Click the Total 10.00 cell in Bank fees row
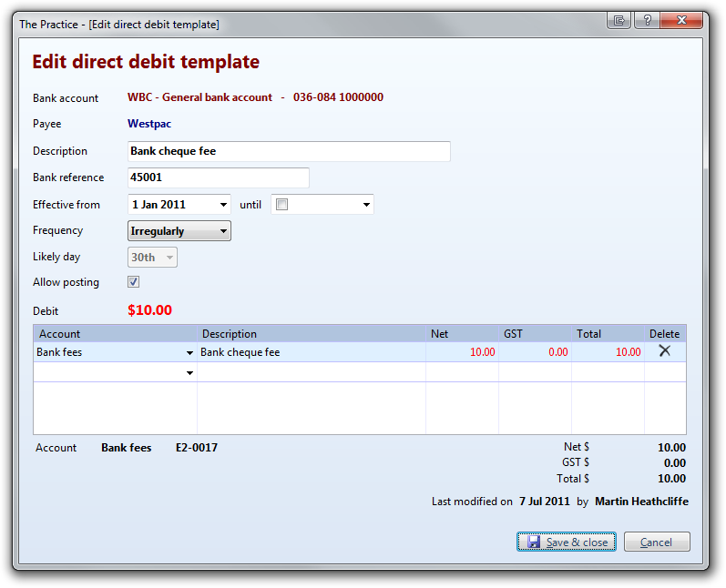The width and height of the screenshot is (726, 588). pos(608,352)
